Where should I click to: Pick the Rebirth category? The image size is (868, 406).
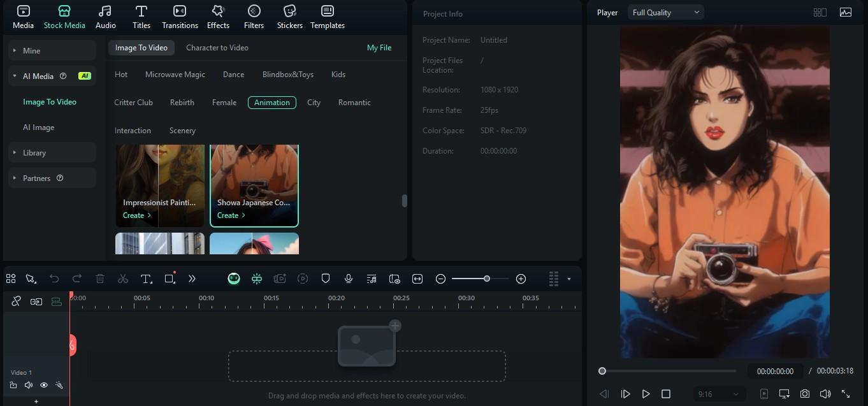click(x=182, y=103)
